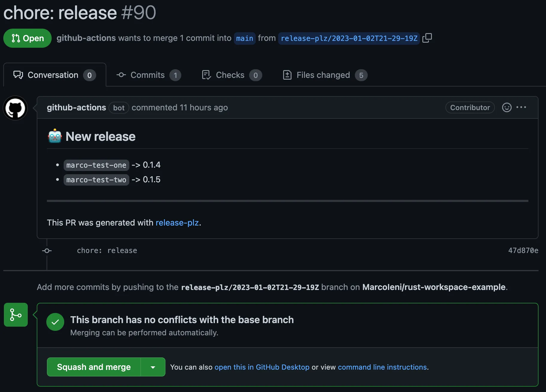
Task: Click the robot emoji beside New release
Action: (x=55, y=136)
